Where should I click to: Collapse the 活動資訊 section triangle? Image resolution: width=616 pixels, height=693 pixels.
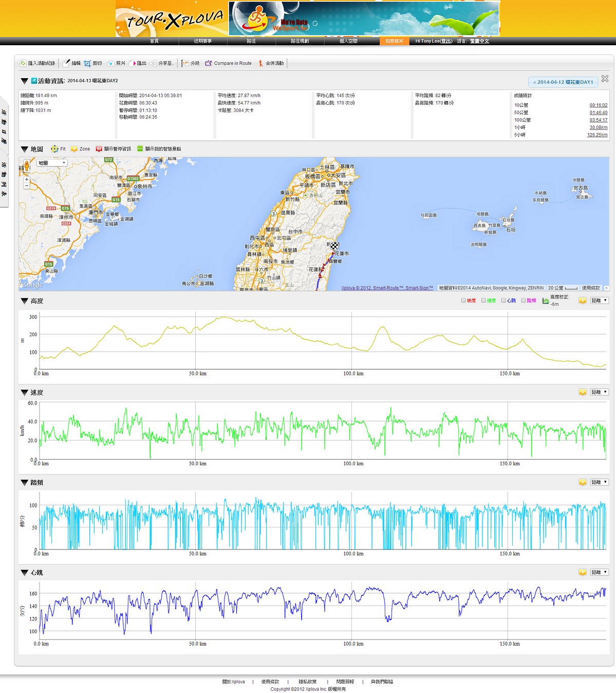tap(24, 81)
